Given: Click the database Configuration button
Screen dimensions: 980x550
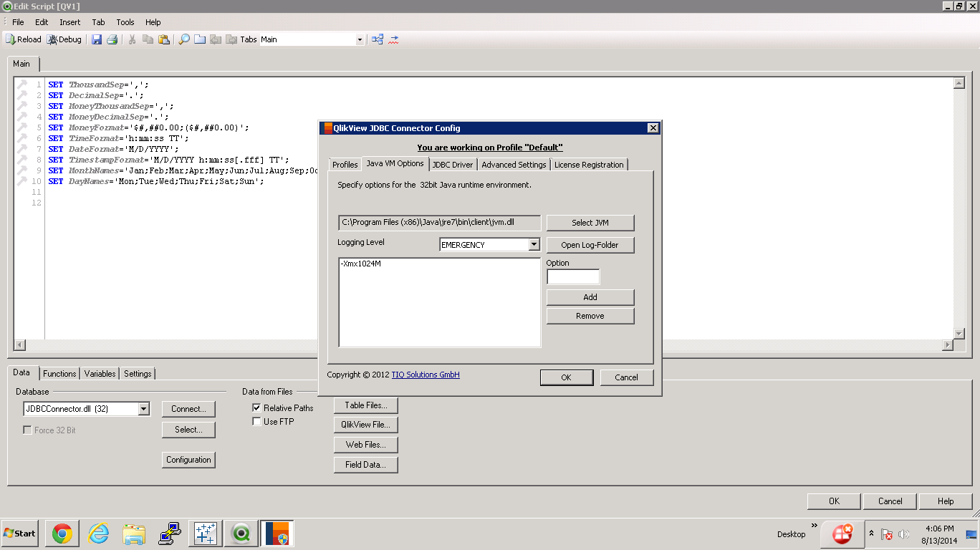Looking at the screenshot, I should (188, 460).
